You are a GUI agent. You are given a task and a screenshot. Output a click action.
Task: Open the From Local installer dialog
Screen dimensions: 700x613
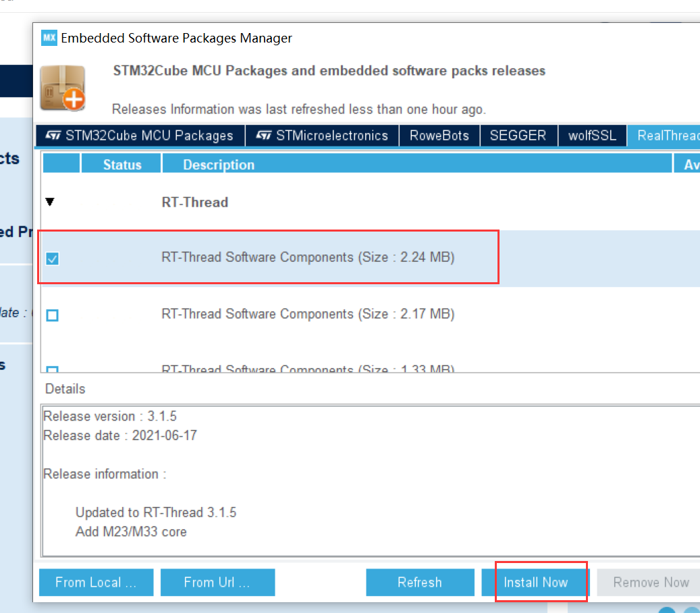[96, 582]
